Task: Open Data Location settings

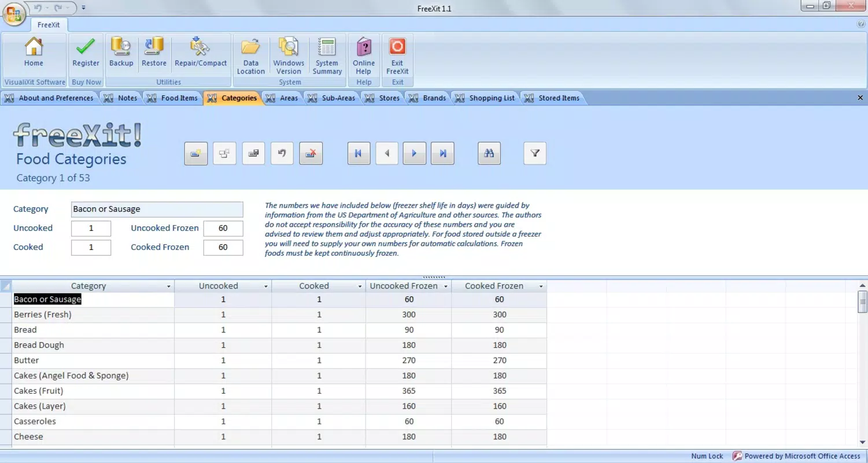Action: pos(250,56)
